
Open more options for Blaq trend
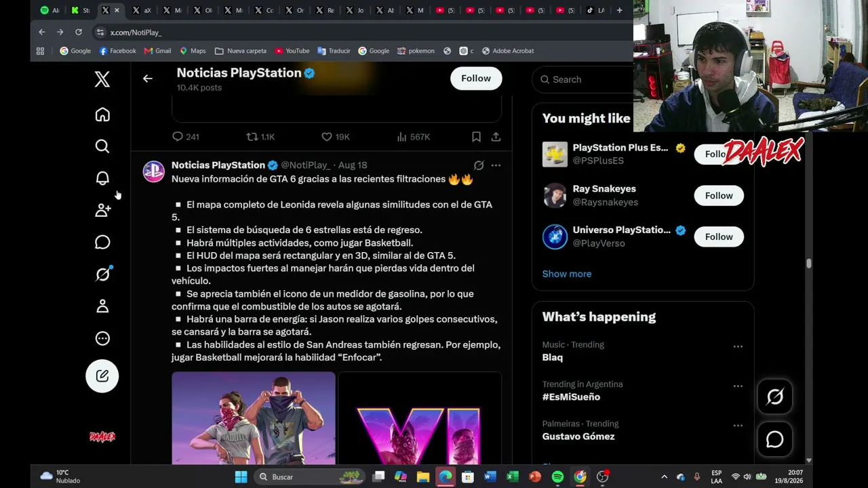tap(738, 346)
